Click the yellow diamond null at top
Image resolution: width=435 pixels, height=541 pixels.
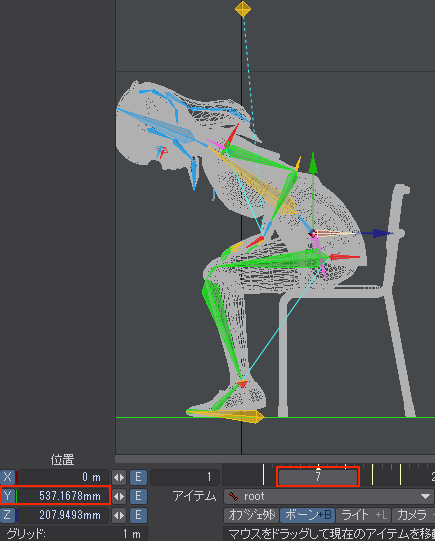243,9
